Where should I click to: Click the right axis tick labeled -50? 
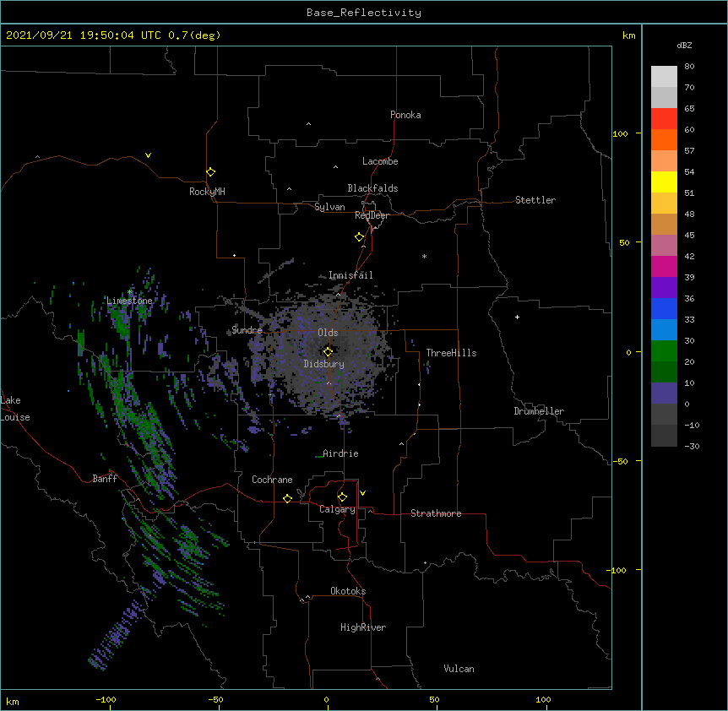tap(620, 461)
